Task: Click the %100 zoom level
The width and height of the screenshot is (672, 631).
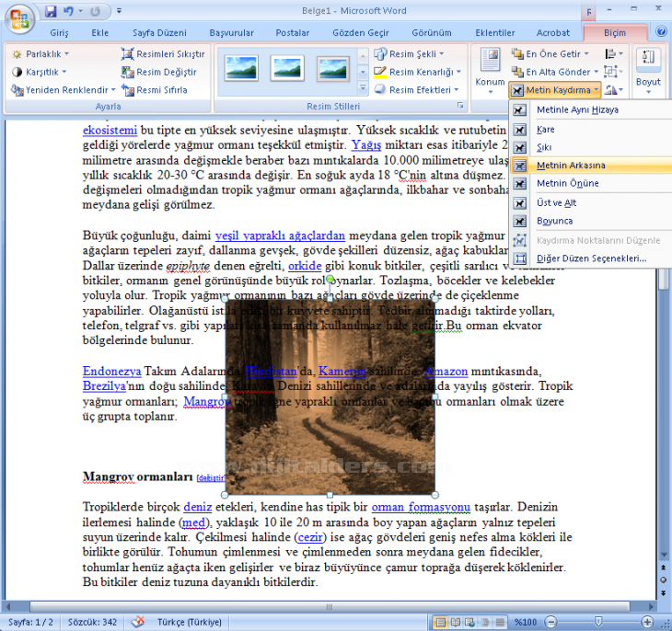Action: pyautogui.click(x=526, y=622)
